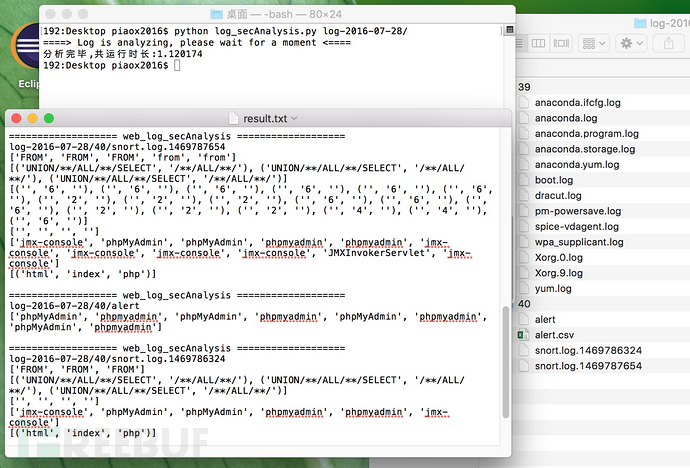Select anaconda.log file in Finder
690x468 pixels.
566,118
